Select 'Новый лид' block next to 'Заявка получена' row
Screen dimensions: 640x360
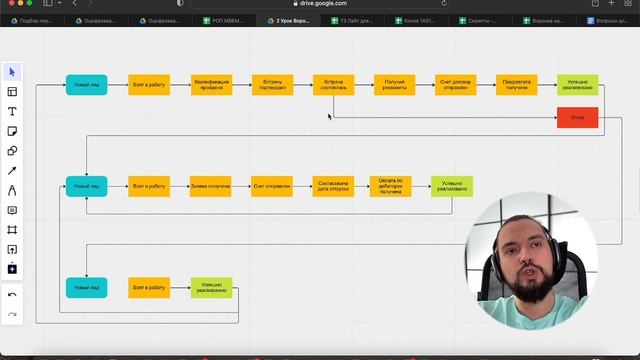click(87, 187)
